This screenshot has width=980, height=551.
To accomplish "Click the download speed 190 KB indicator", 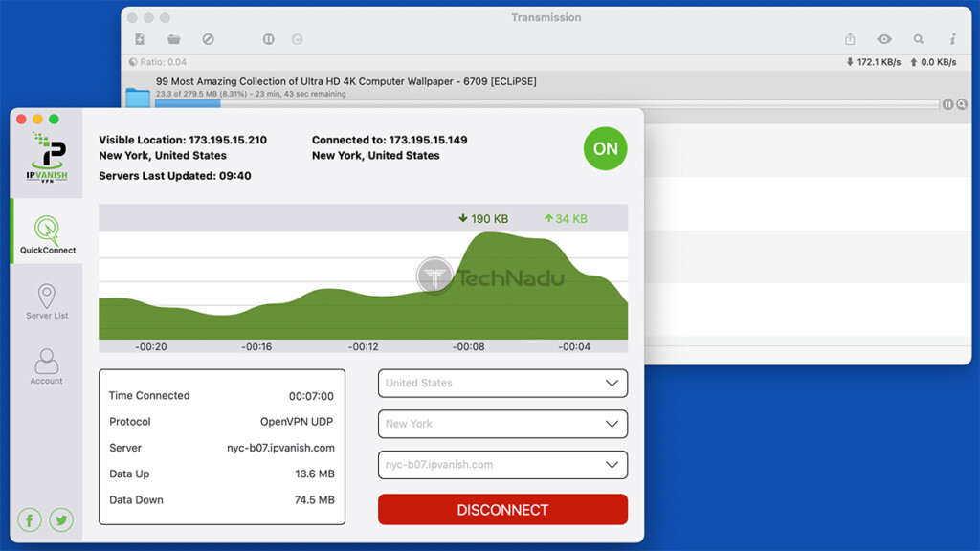I will pyautogui.click(x=483, y=219).
